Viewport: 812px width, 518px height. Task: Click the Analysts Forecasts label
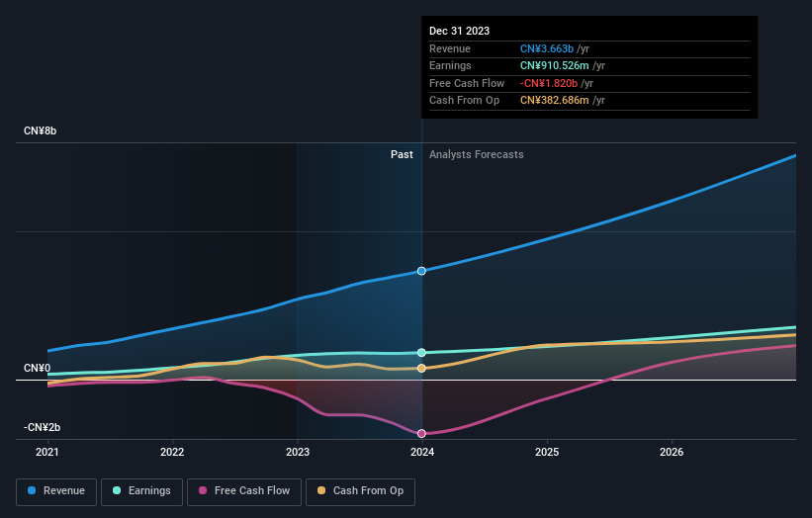tap(477, 155)
